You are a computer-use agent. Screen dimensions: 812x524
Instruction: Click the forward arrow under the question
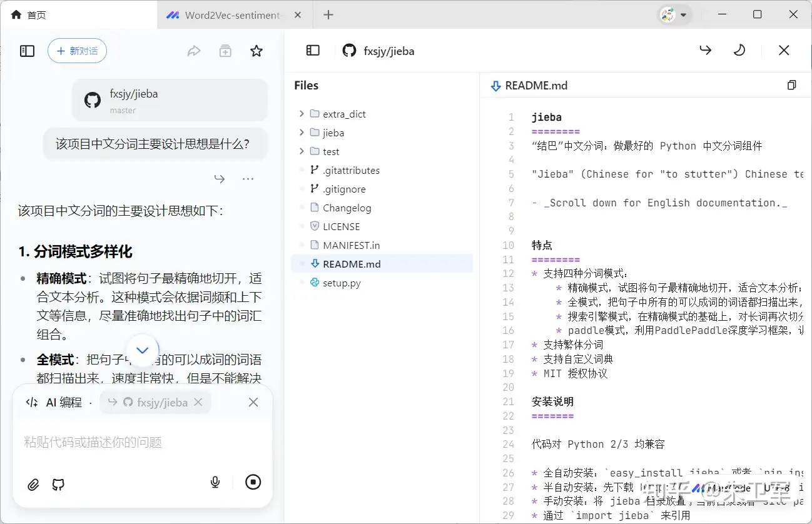tap(220, 179)
